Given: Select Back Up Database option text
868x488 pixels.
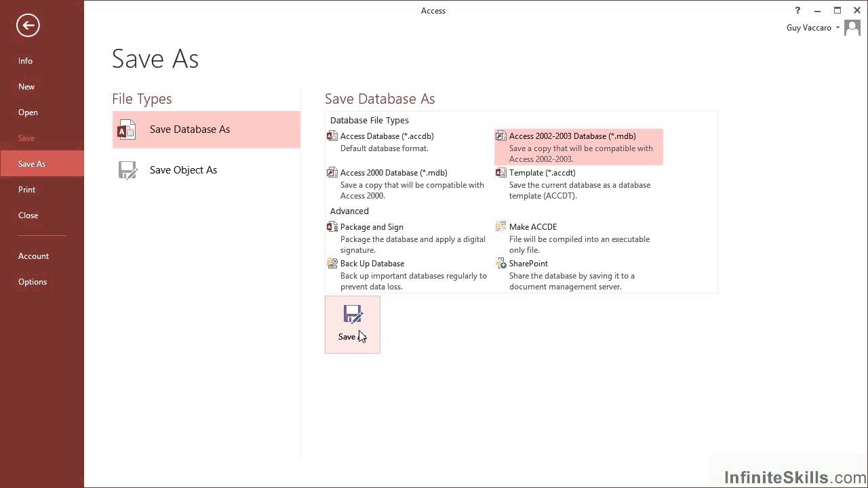Looking at the screenshot, I should point(372,264).
